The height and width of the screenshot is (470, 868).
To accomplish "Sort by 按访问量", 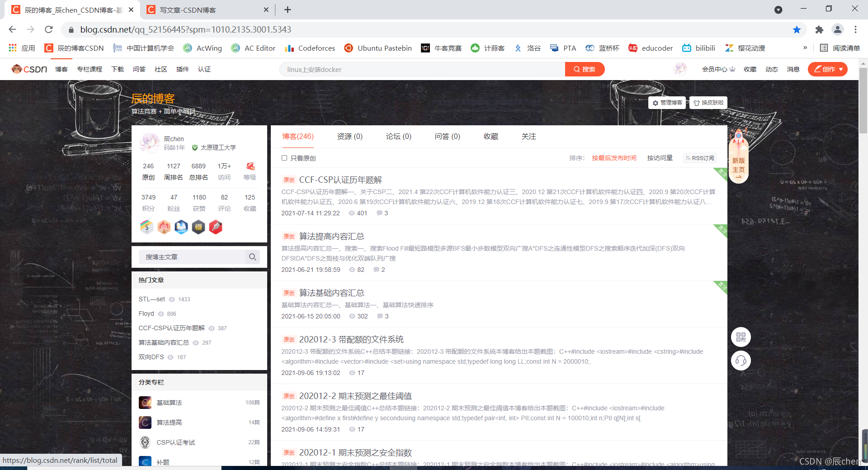I will tap(660, 158).
